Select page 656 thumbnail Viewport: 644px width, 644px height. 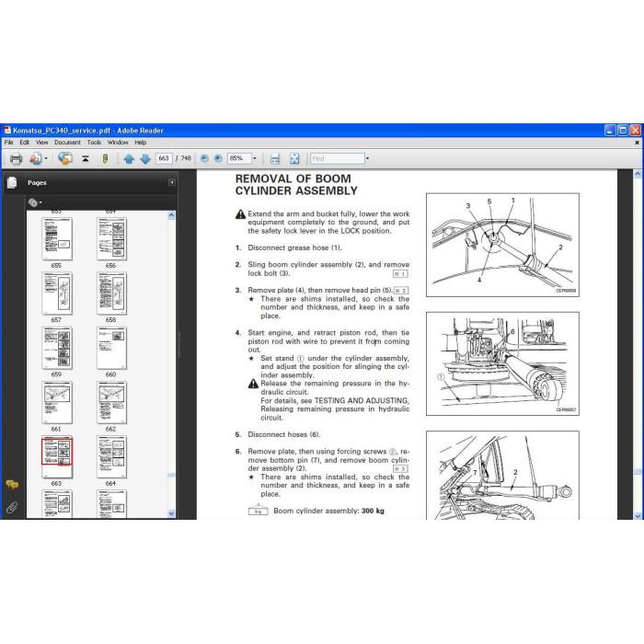pyautogui.click(x=111, y=239)
